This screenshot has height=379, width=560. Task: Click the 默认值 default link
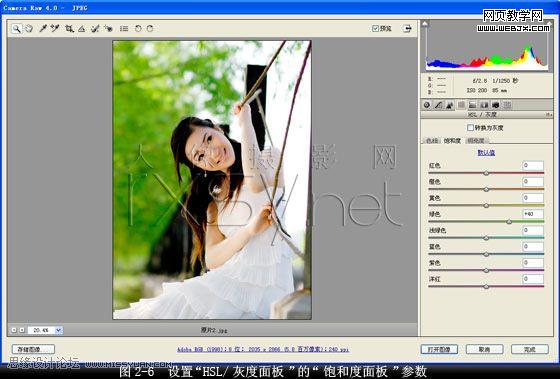point(486,153)
